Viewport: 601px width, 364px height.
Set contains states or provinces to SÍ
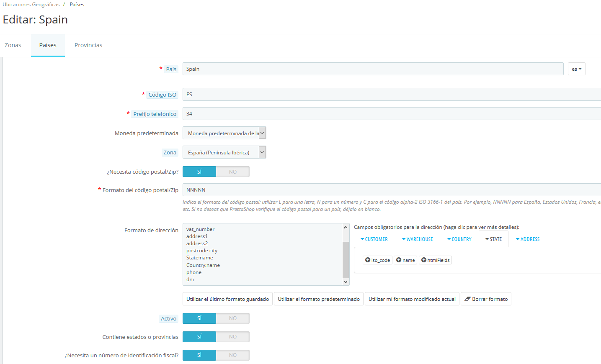[x=199, y=337]
